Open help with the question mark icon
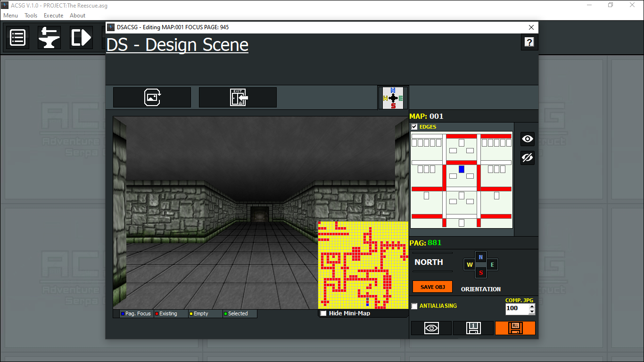 pyautogui.click(x=529, y=42)
